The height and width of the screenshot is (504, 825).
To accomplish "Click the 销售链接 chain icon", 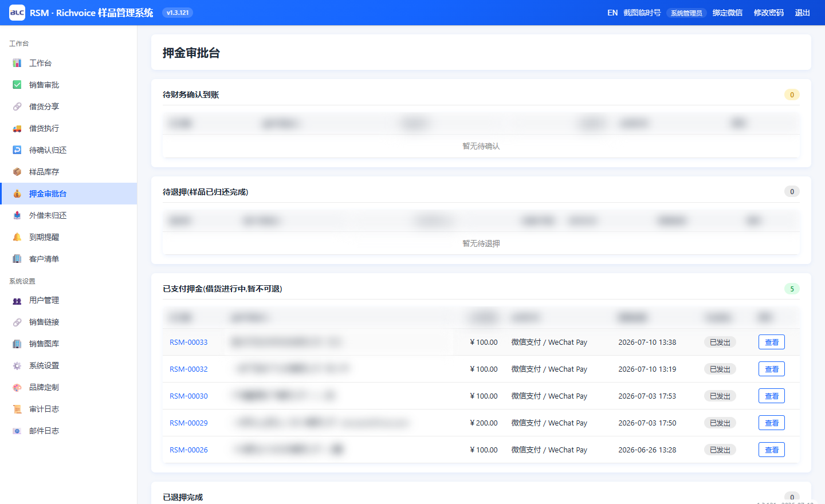I will click(x=17, y=322).
